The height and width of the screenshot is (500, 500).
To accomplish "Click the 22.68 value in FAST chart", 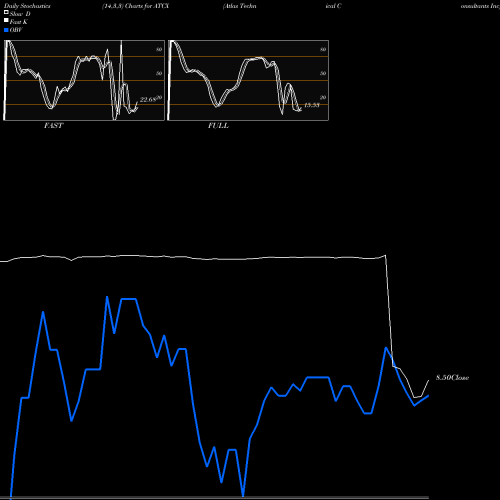I will (148, 99).
